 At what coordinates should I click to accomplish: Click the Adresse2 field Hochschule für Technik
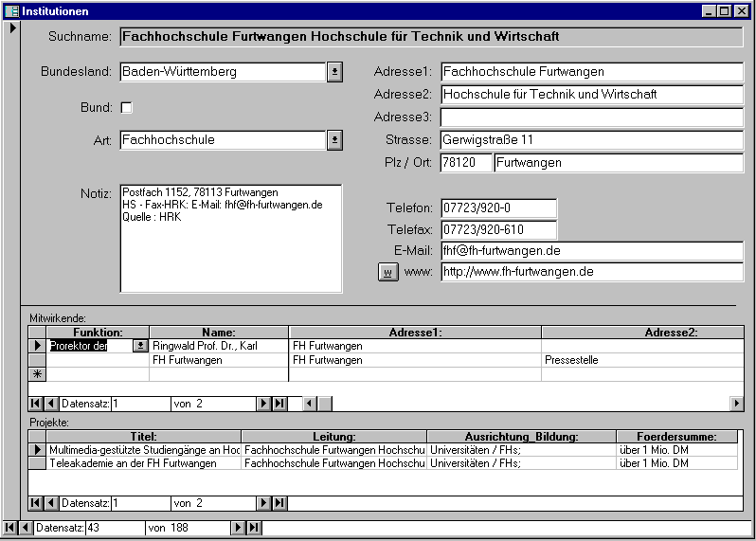point(592,95)
